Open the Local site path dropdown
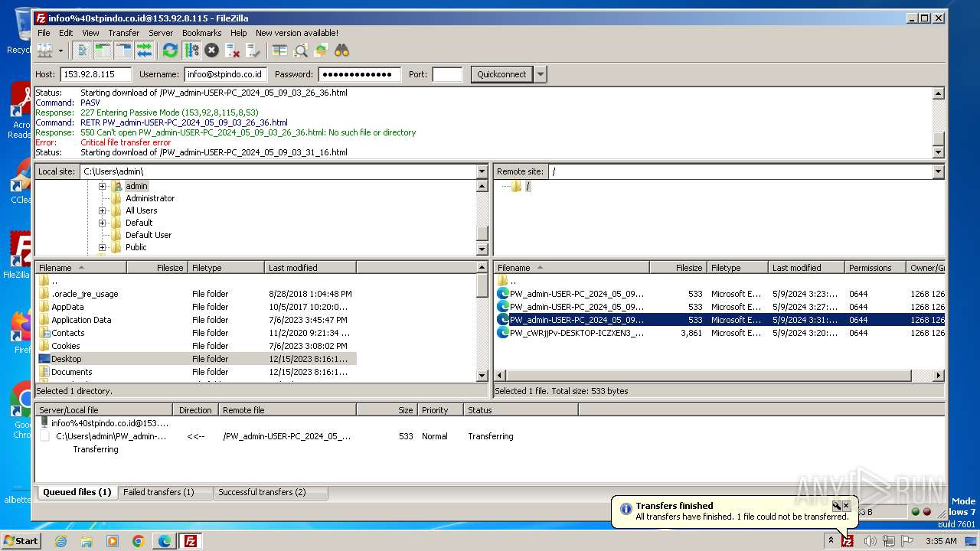 [482, 171]
